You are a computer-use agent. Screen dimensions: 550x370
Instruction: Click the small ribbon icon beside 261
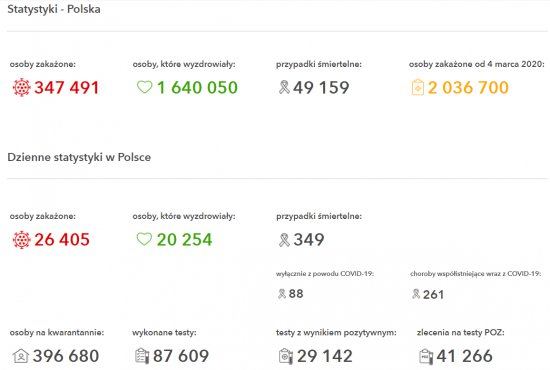pos(416,294)
